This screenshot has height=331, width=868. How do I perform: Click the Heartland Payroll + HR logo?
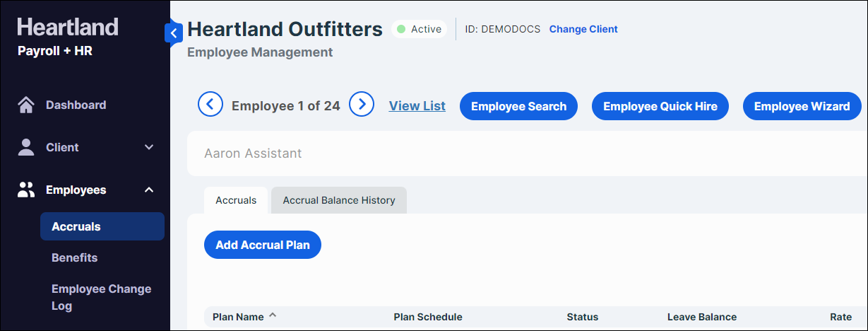(x=68, y=37)
